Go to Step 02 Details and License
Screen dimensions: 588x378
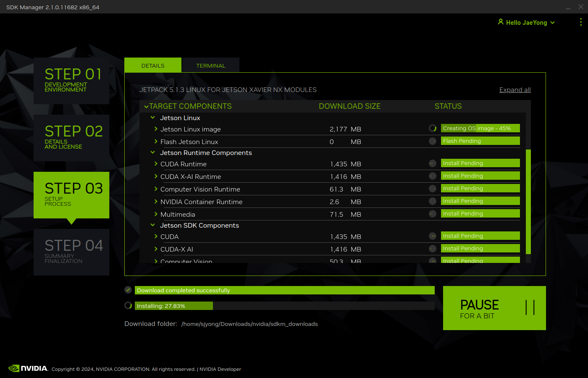point(71,138)
